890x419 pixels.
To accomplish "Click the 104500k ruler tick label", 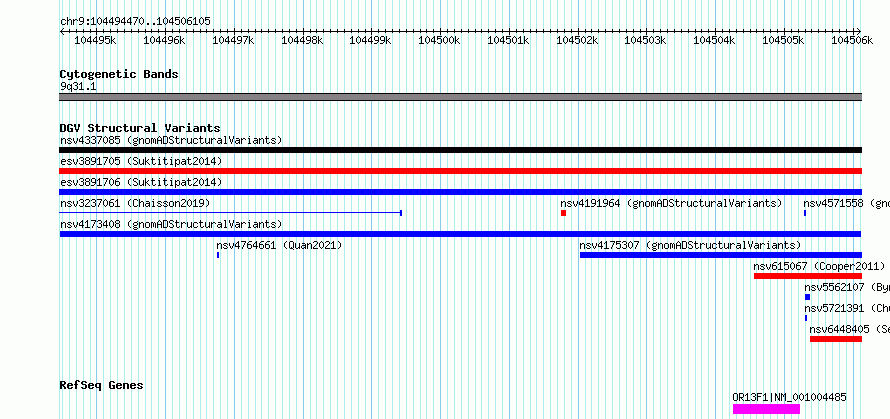I will [439, 40].
